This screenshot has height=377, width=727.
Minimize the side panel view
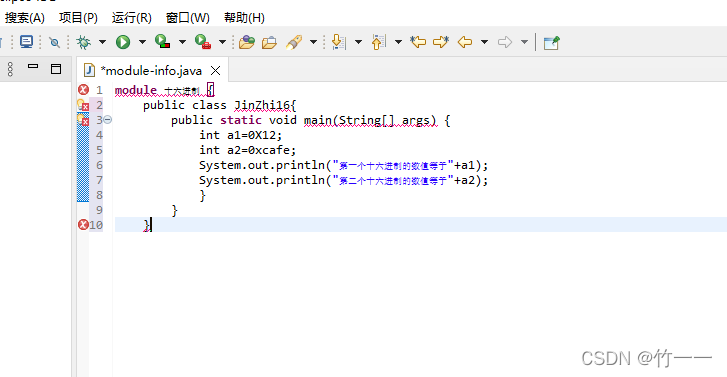tap(33, 67)
